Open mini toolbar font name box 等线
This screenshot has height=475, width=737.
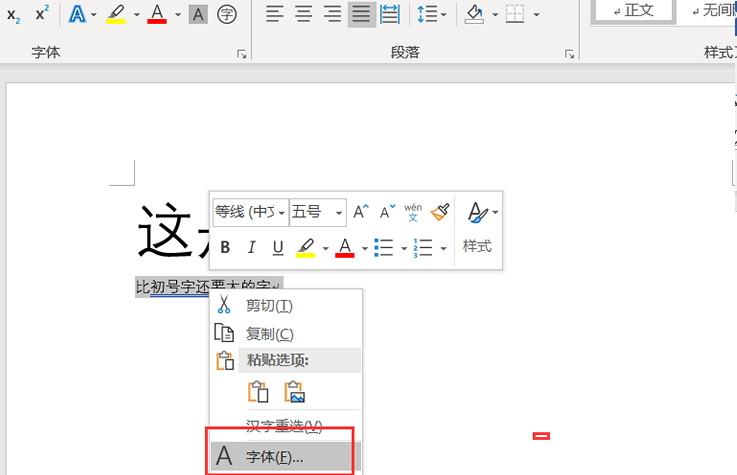[x=250, y=212]
